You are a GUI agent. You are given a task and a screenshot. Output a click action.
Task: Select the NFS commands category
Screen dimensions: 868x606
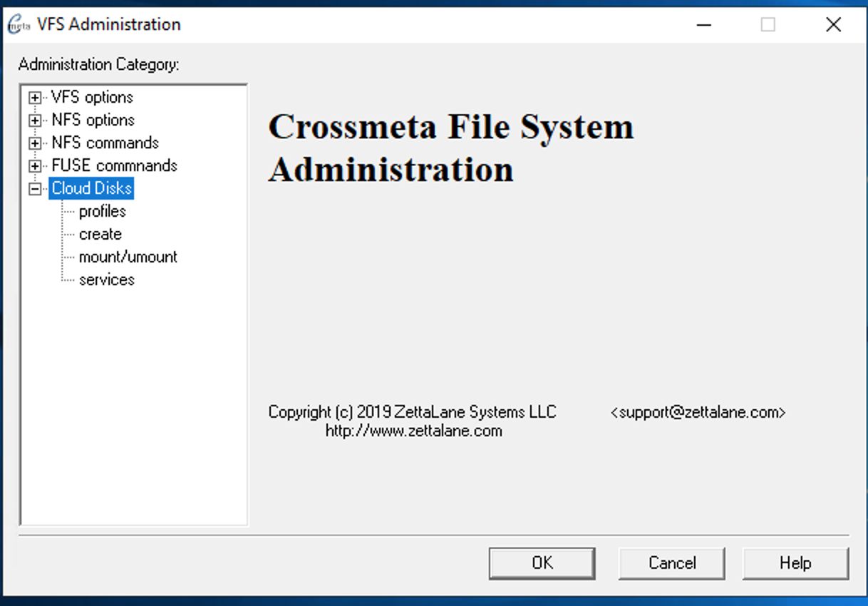click(105, 143)
